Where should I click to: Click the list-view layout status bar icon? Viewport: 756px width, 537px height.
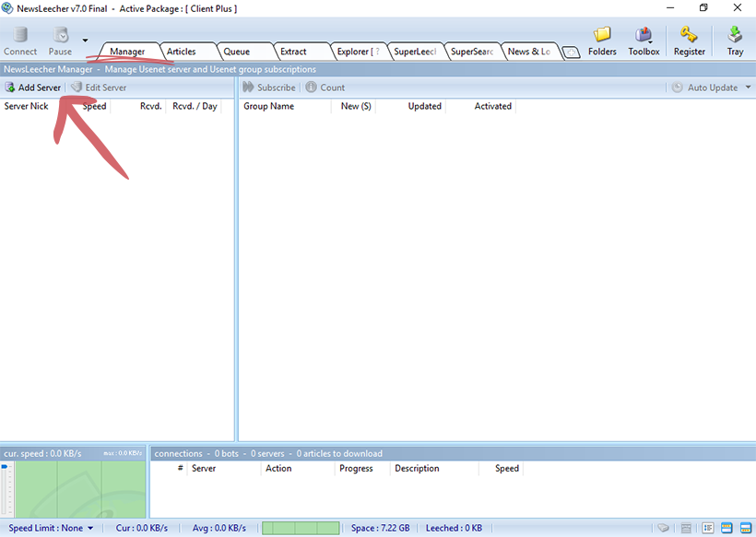[708, 528]
